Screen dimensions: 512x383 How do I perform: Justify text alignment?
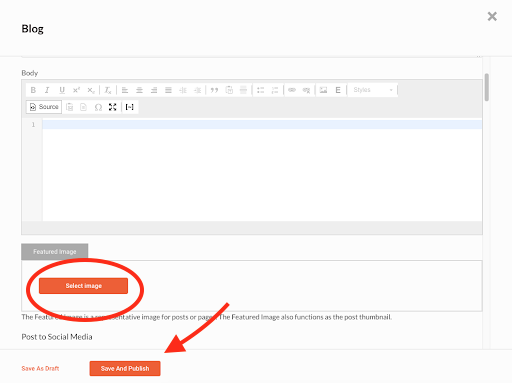click(x=168, y=90)
